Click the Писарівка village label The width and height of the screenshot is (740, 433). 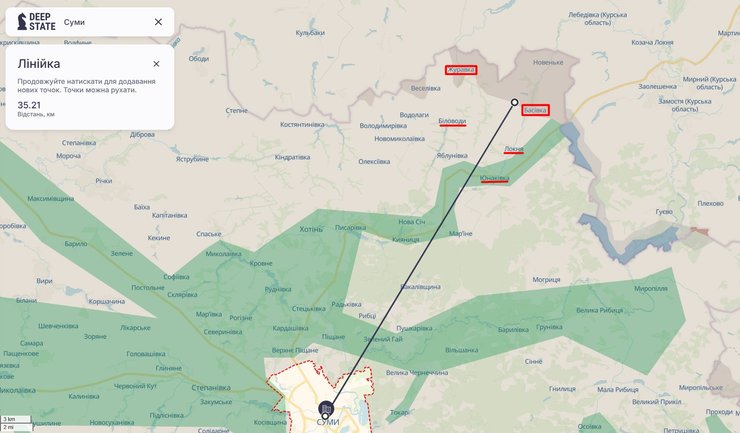coord(350,228)
